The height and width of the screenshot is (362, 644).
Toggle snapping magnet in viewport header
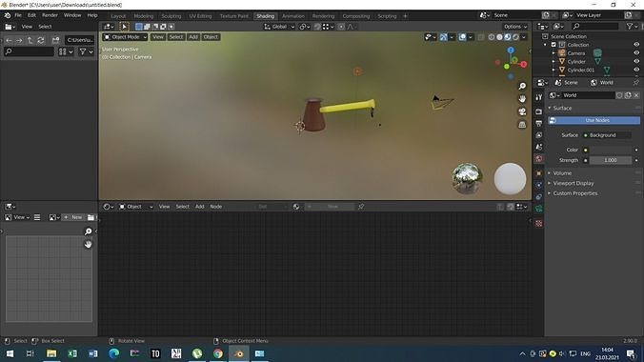pos(317,27)
